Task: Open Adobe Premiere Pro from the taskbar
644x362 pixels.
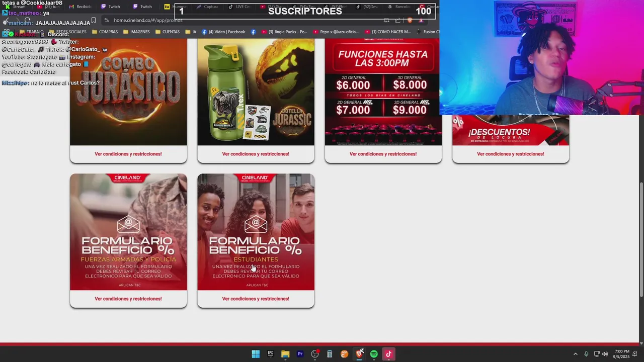Action: tap(300, 354)
